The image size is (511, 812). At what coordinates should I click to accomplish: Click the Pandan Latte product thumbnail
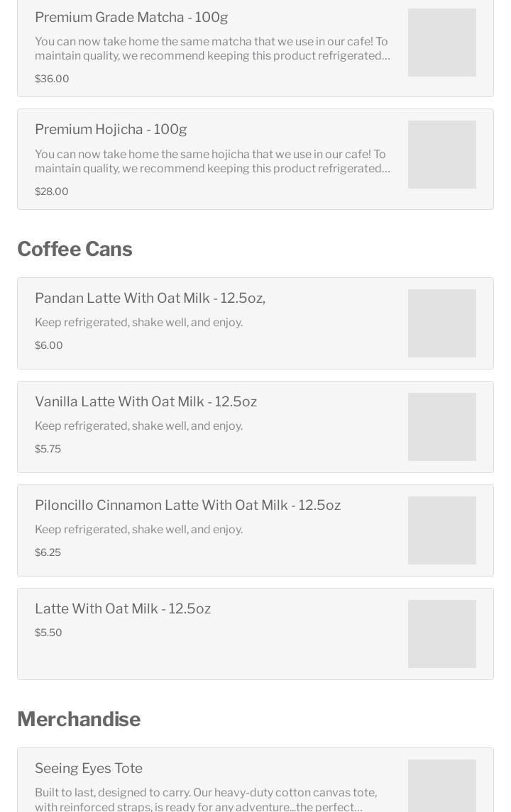[x=441, y=323]
